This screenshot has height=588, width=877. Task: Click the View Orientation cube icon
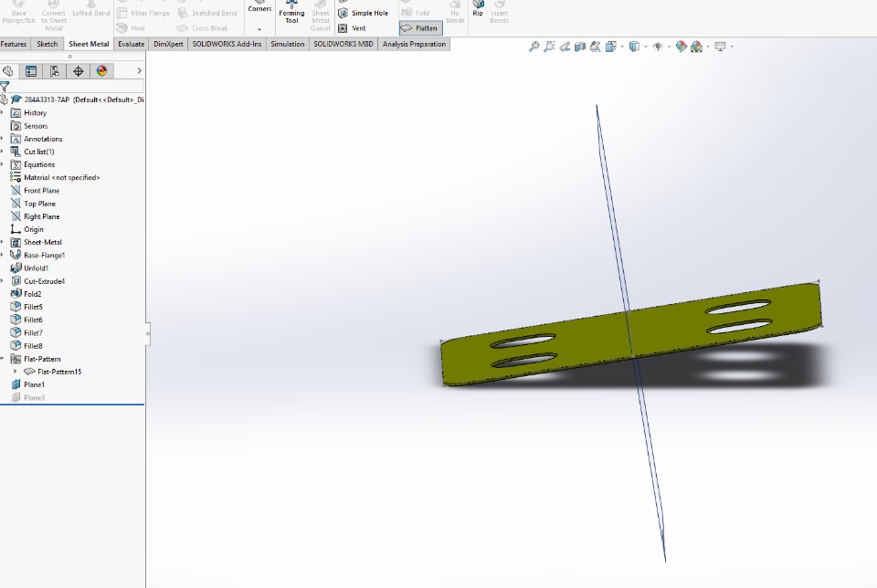pos(611,47)
